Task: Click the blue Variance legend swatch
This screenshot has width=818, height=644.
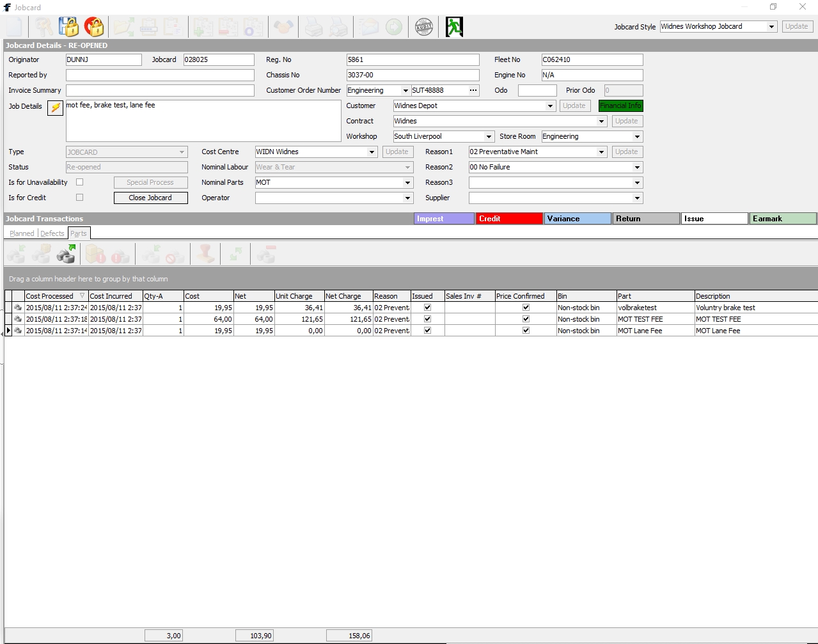Action: click(578, 219)
